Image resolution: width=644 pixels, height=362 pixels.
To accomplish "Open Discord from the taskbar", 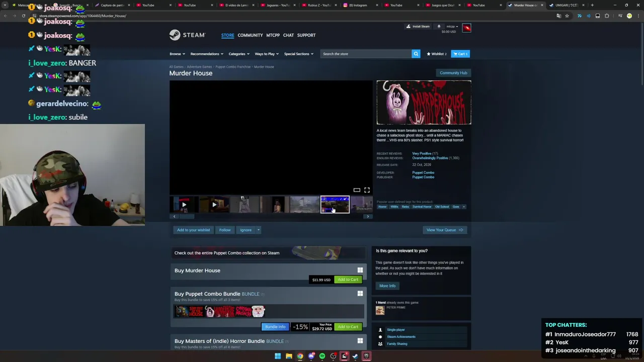I will 311,356.
